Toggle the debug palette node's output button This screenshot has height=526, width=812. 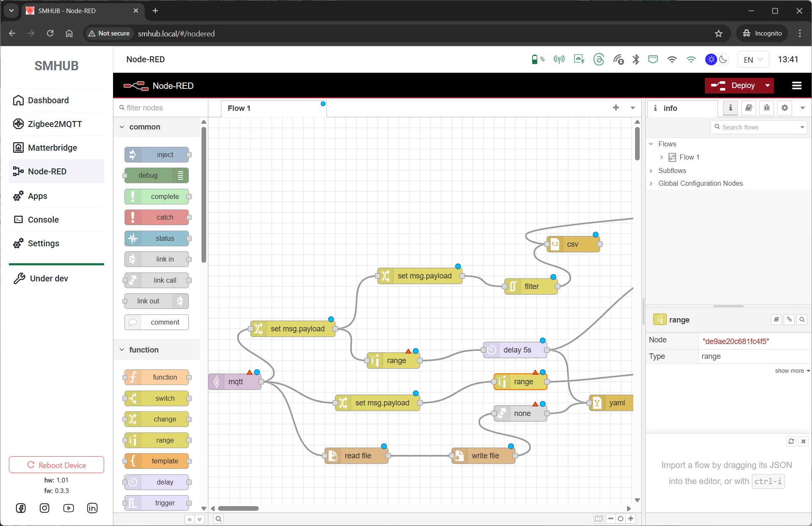(x=181, y=176)
